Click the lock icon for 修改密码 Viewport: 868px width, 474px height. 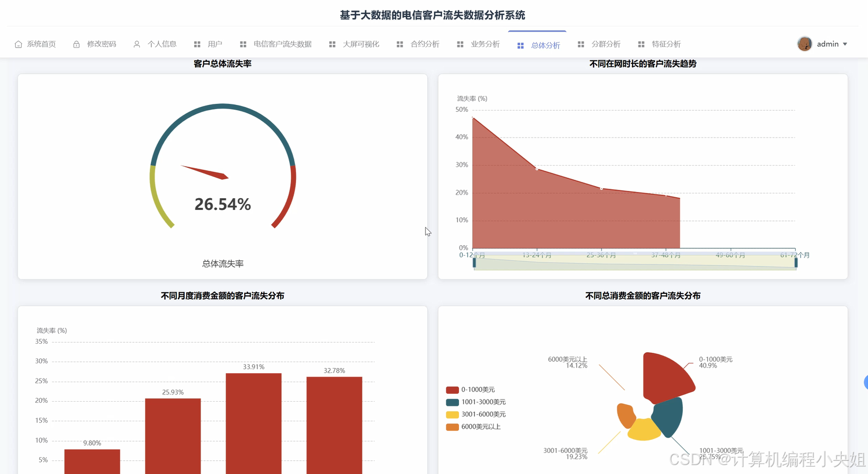tap(77, 44)
